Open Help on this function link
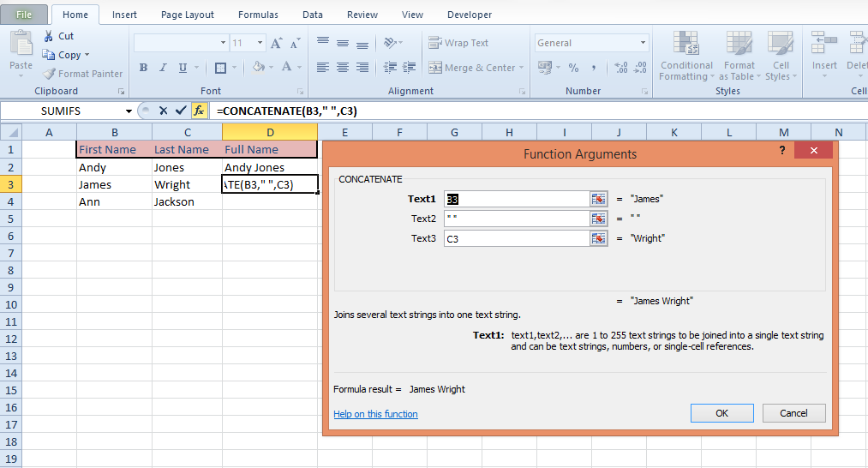Image resolution: width=868 pixels, height=468 pixels. point(375,414)
